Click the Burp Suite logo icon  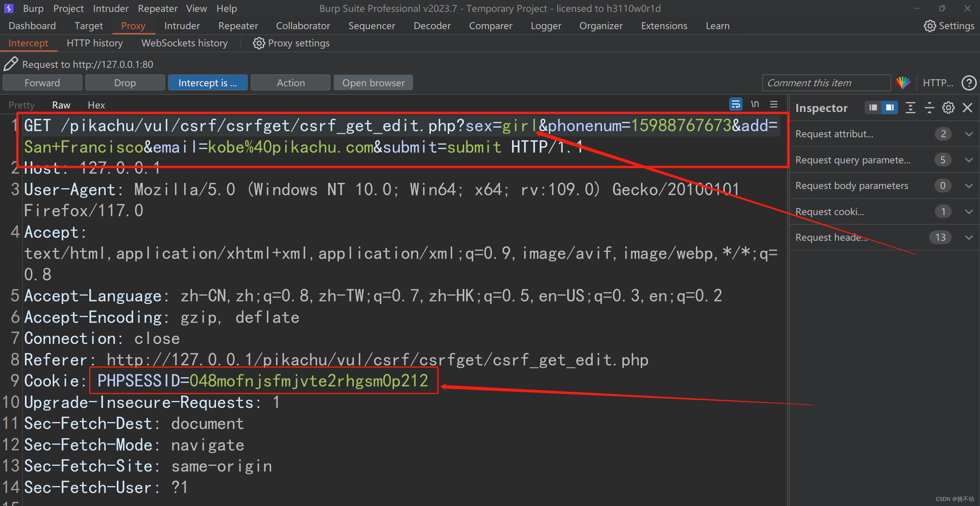tap(8, 8)
